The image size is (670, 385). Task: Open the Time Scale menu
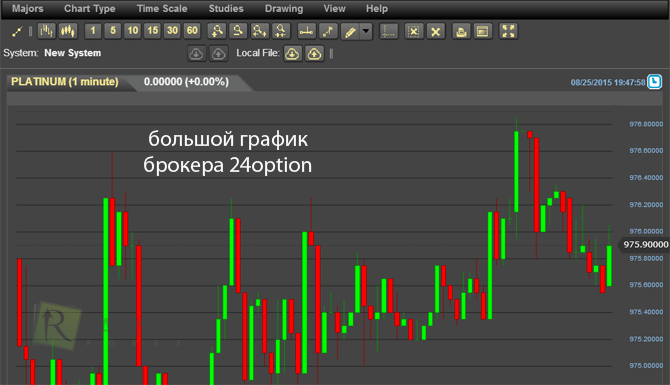click(x=162, y=9)
